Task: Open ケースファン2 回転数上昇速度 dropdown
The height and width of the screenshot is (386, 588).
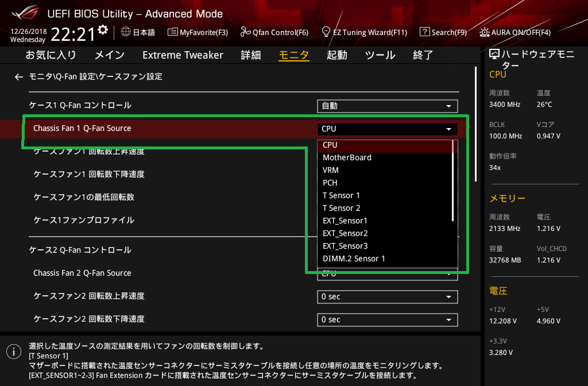Action: coord(388,297)
